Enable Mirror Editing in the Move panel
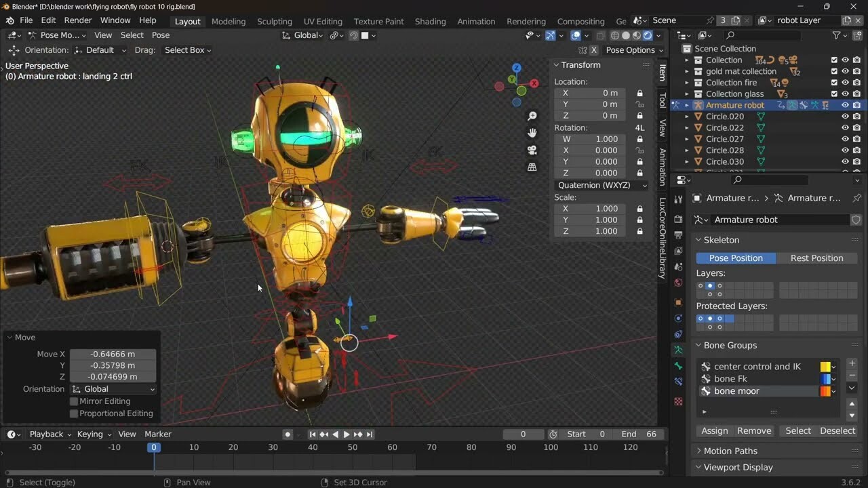 tap(74, 401)
